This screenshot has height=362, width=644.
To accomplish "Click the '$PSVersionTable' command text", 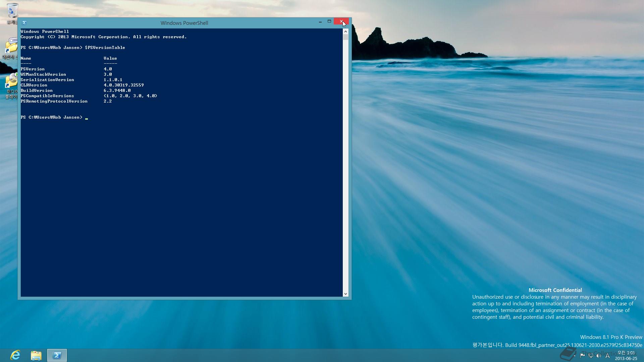I will [105, 48].
